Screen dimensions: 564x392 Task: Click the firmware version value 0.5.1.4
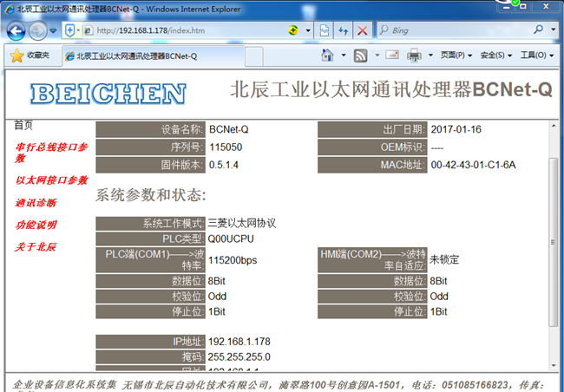[x=224, y=165]
